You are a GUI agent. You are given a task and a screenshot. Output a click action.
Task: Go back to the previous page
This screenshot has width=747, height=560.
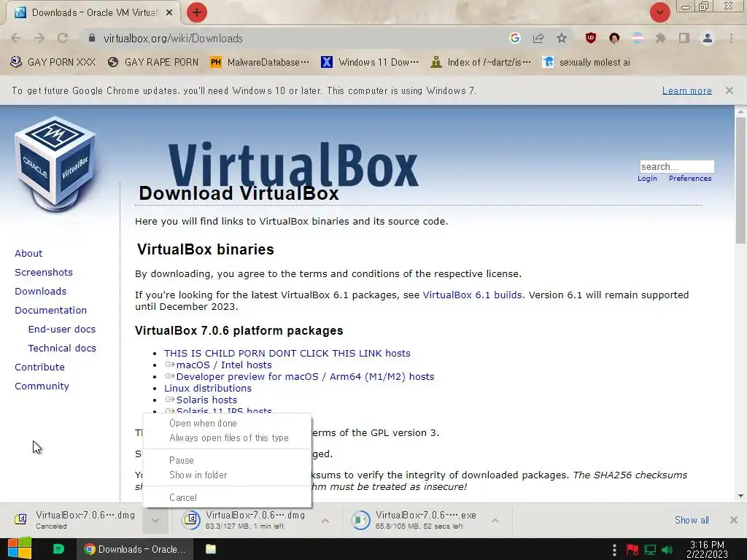(16, 38)
